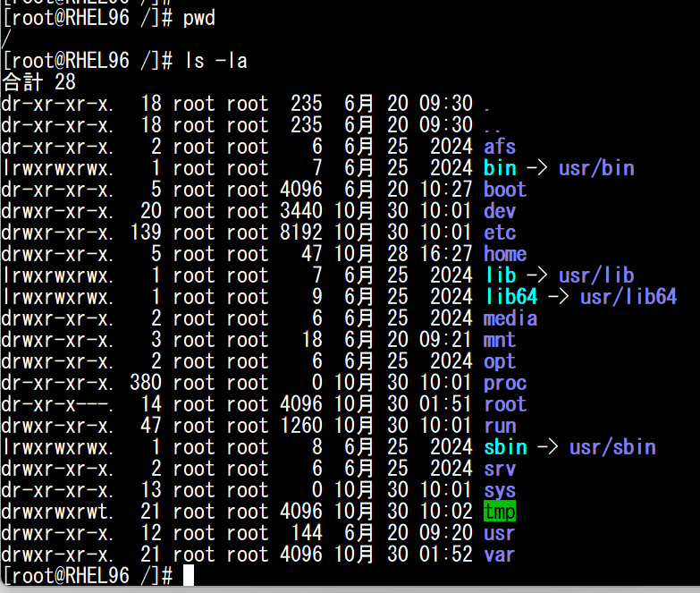Viewport: 700px width, 593px height.
Task: Click the home directory name
Action: [505, 254]
